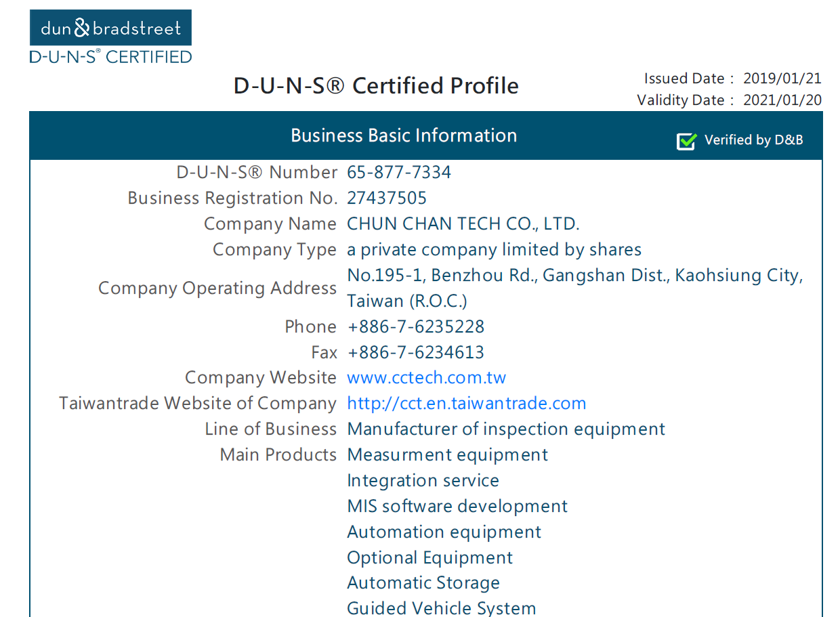Image resolution: width=840 pixels, height=617 pixels.
Task: Click the 'Company Website' field label
Action: (x=261, y=377)
